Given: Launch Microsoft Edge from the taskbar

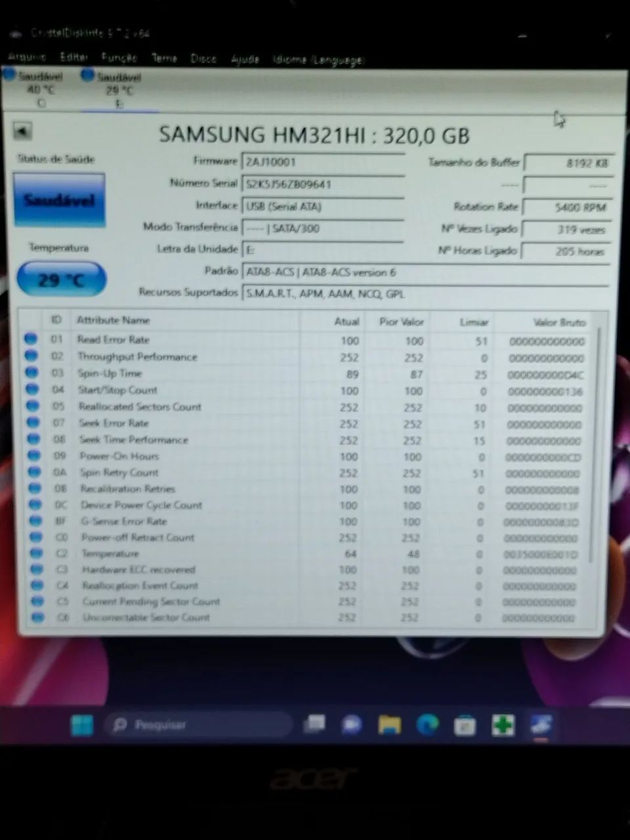Looking at the screenshot, I should tap(427, 724).
